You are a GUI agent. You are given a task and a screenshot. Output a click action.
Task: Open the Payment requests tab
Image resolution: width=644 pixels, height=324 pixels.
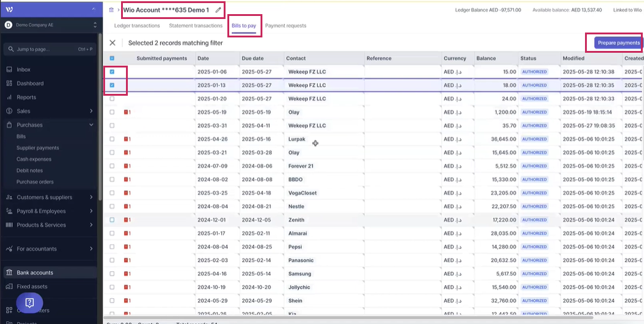[x=285, y=26]
